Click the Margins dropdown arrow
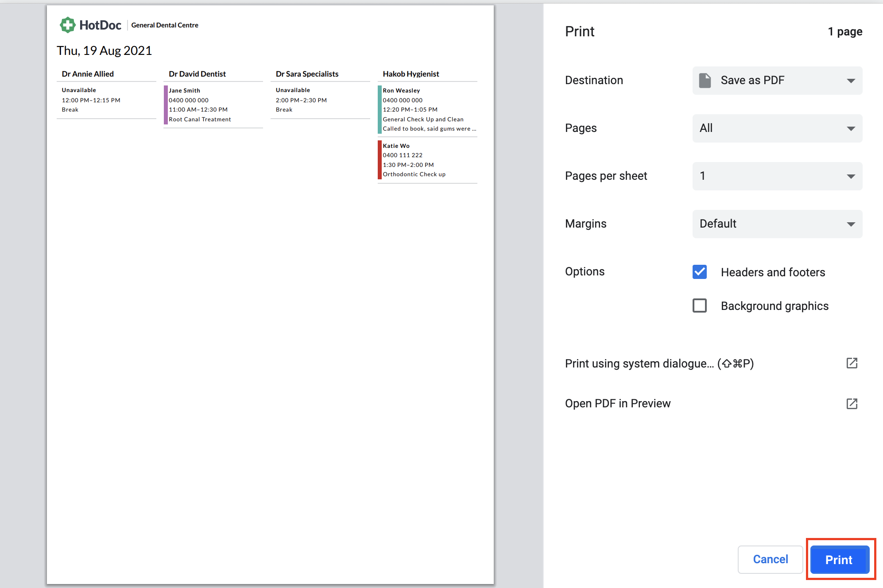The width and height of the screenshot is (883, 588). point(851,224)
